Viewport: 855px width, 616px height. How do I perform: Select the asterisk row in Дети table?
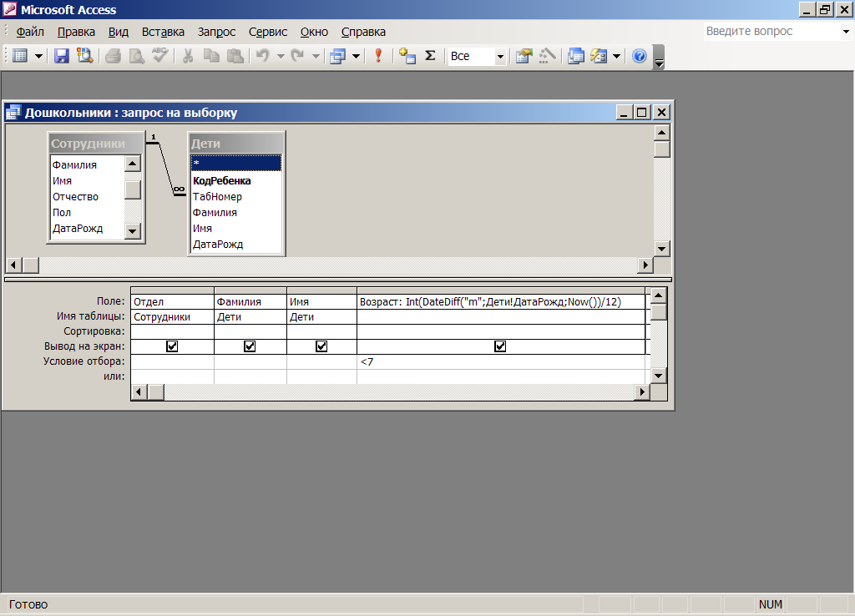[x=236, y=163]
